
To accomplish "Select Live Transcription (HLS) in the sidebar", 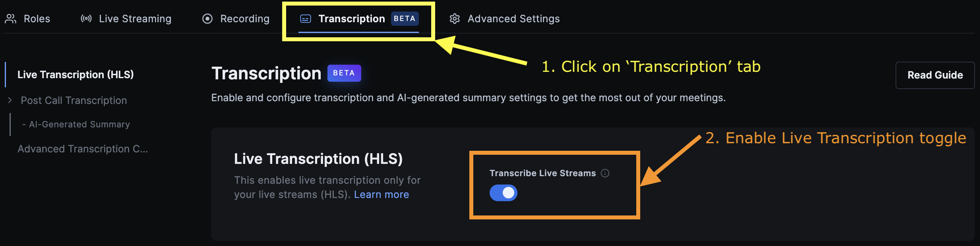I will point(76,74).
